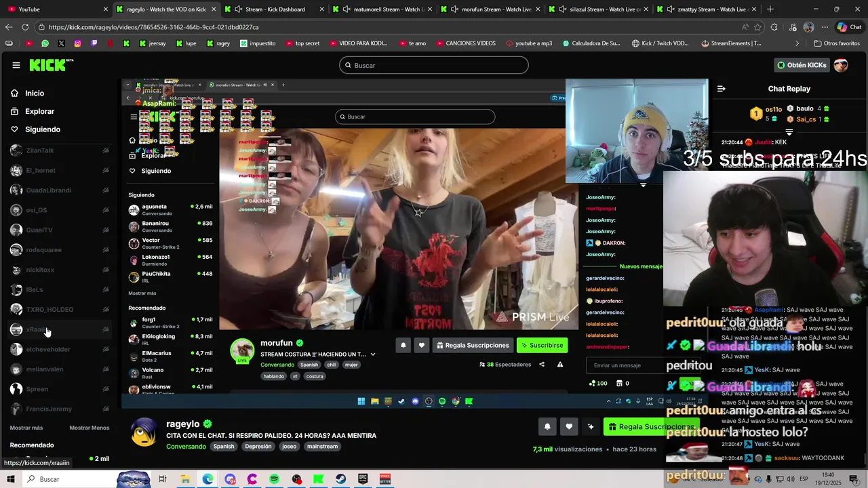The width and height of the screenshot is (868, 488).
Task: Click the Obtén KICKs button
Action: [802, 65]
